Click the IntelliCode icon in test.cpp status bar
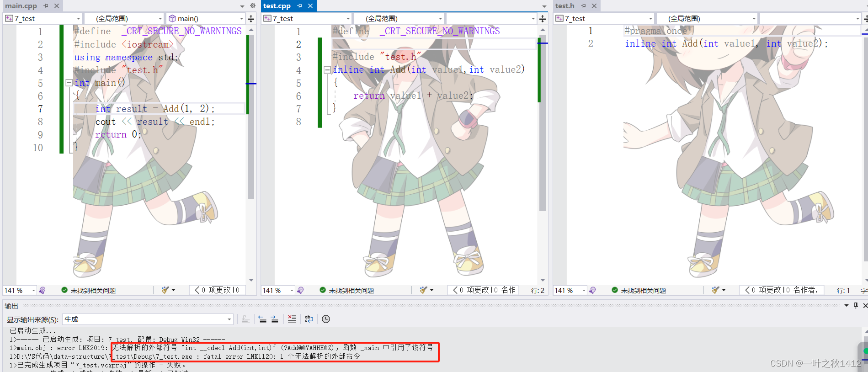 click(301, 290)
